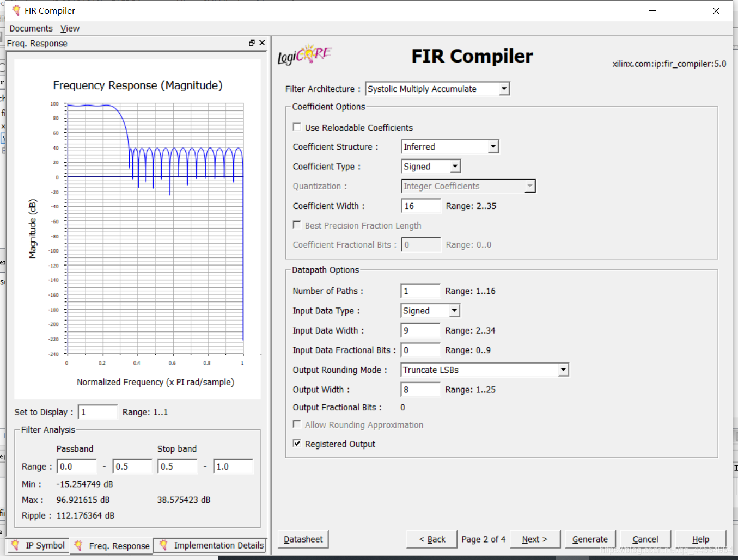Go to previous page with Back
Viewport: 738px width, 560px height.
coord(432,539)
